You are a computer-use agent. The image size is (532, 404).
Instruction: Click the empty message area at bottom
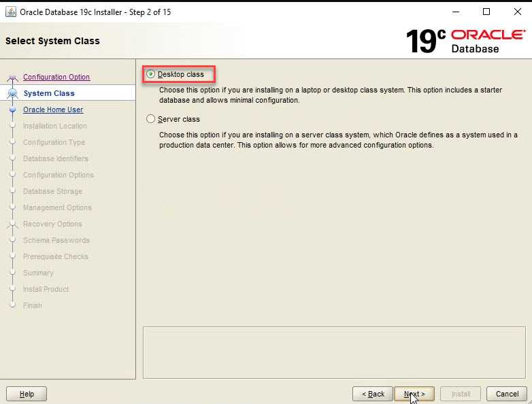click(x=334, y=352)
